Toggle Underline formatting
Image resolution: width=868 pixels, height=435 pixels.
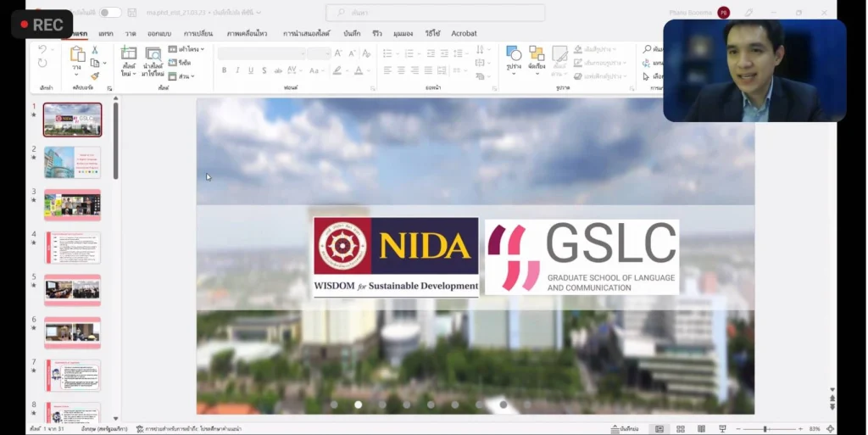pyautogui.click(x=251, y=70)
